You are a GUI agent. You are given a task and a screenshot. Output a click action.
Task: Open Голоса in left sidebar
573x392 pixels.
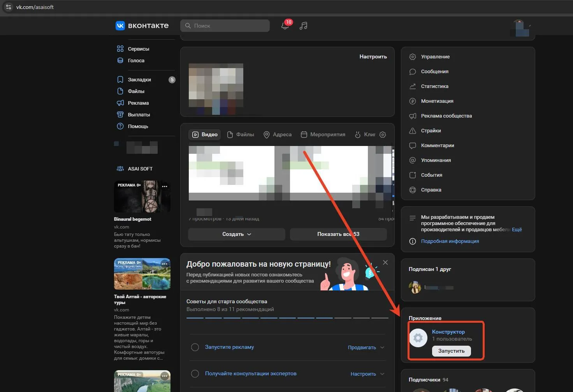[x=131, y=60]
